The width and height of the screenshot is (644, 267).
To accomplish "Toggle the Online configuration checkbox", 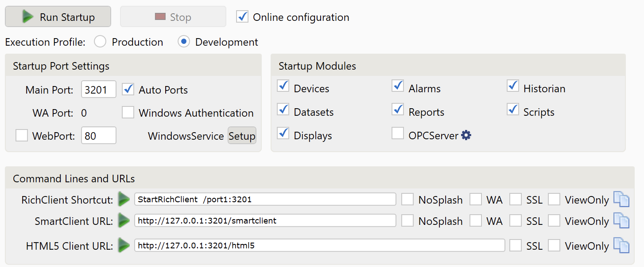I will (x=242, y=17).
